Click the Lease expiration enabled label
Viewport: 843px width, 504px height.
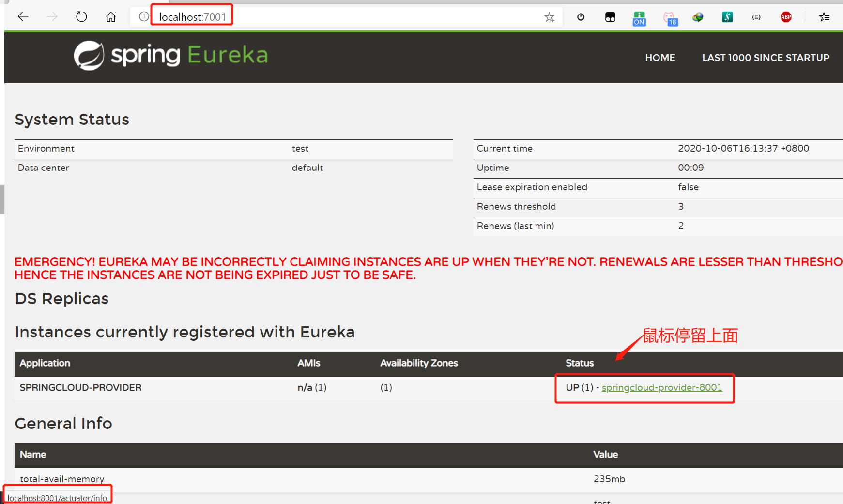532,187
